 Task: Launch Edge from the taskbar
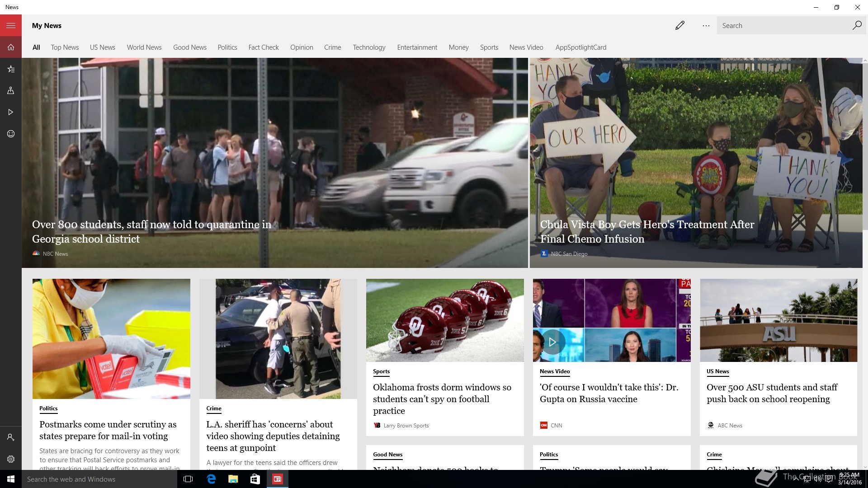211,479
